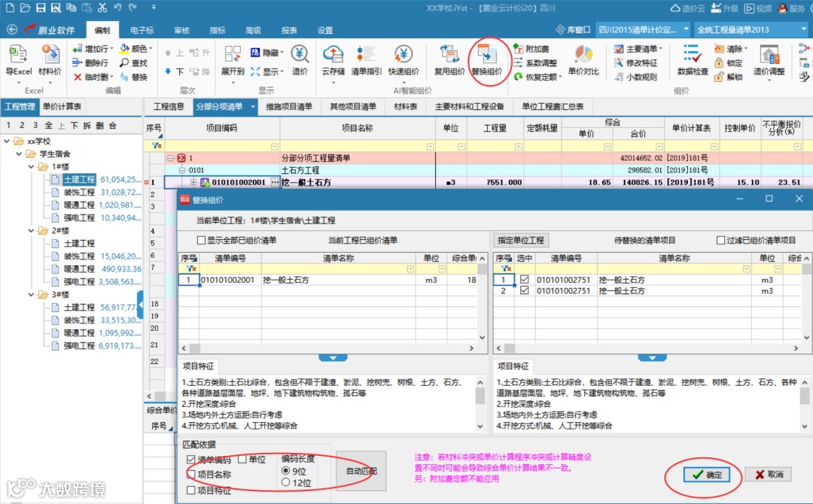The width and height of the screenshot is (813, 504).
Task: Open the 单价对比 price comparison icon
Action: [583, 54]
